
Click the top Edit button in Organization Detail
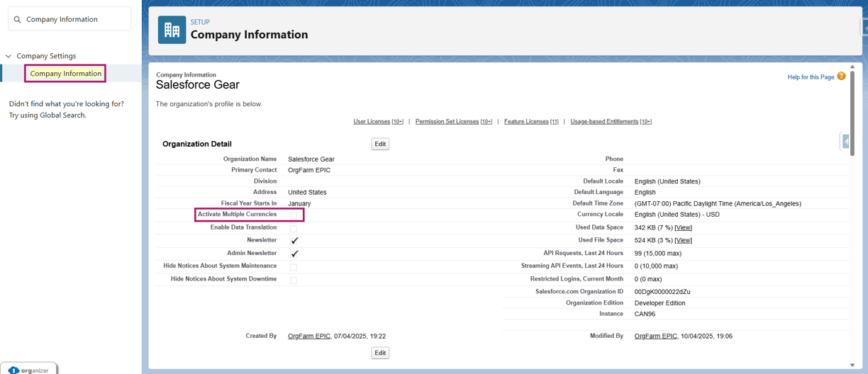pyautogui.click(x=380, y=144)
